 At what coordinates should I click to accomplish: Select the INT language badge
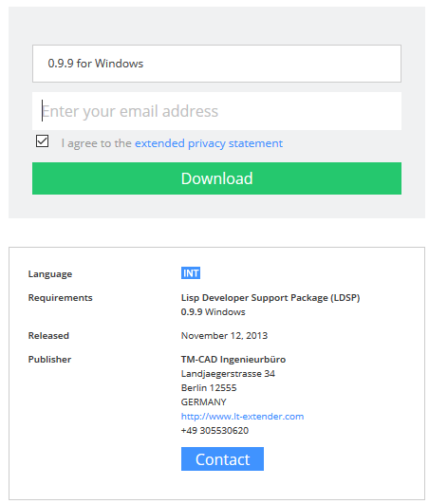[191, 273]
